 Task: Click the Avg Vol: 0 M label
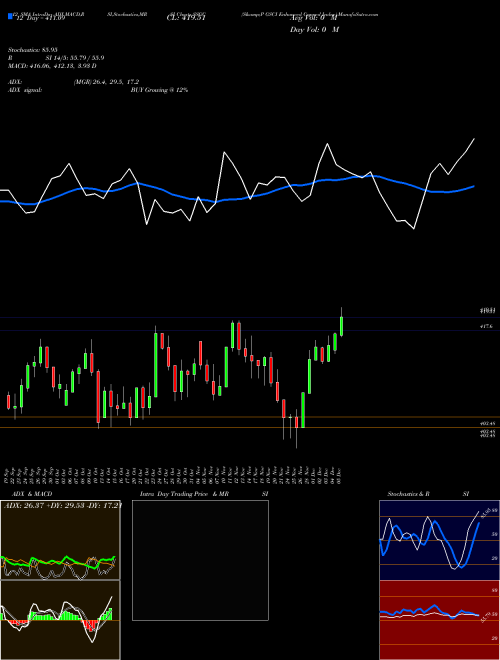pos(313,18)
